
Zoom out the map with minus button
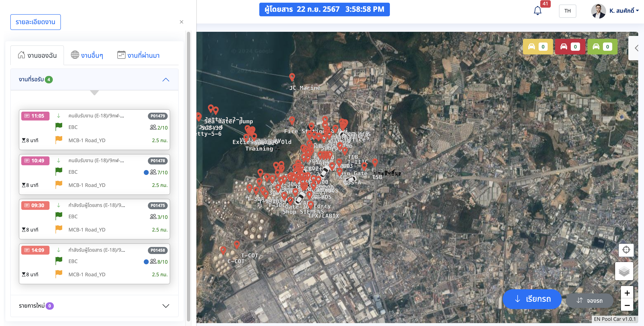(627, 305)
